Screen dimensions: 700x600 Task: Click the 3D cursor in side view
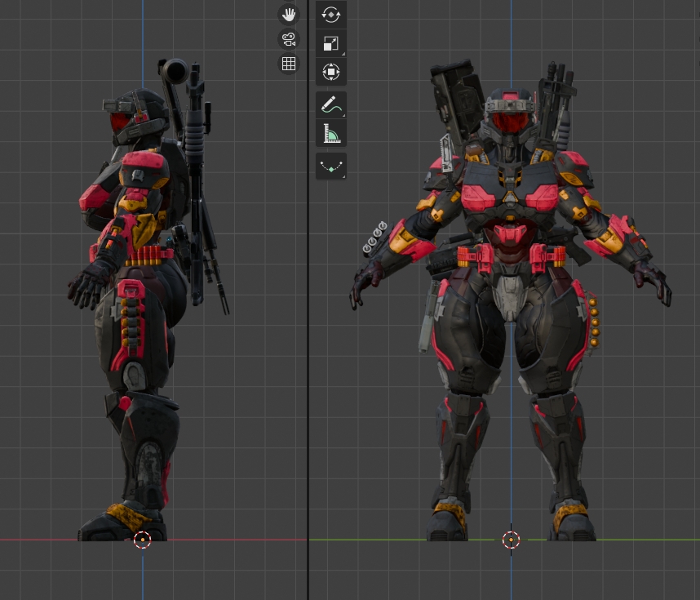142,540
